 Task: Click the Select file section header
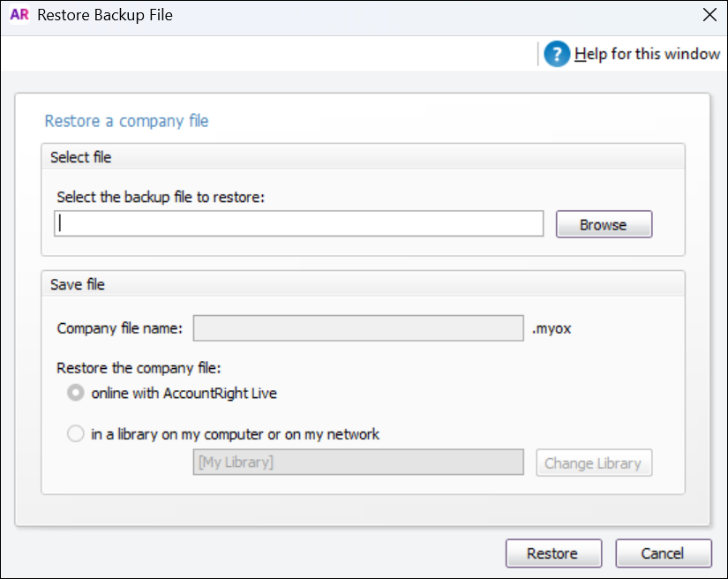click(77, 156)
